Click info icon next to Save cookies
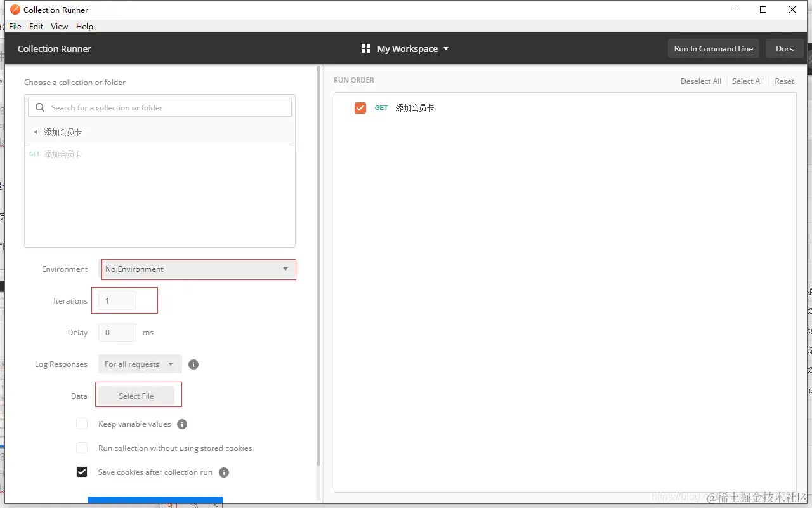 [x=224, y=472]
